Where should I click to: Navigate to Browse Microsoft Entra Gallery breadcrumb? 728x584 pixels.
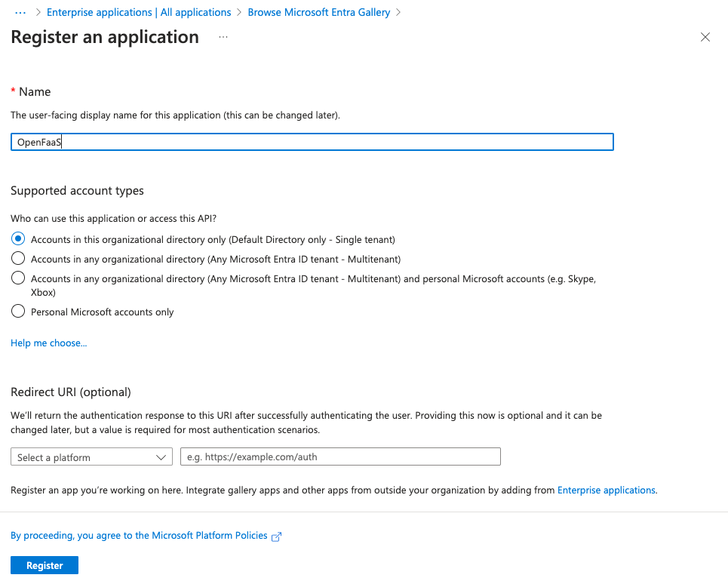(318, 12)
